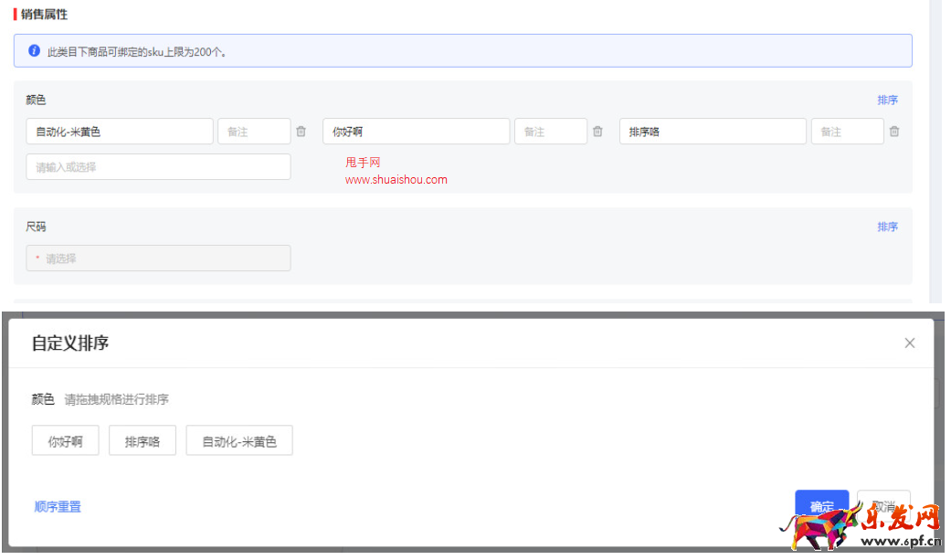Select the 排序咯 sort tag in dialog
This screenshot has width=951, height=560.
(143, 441)
